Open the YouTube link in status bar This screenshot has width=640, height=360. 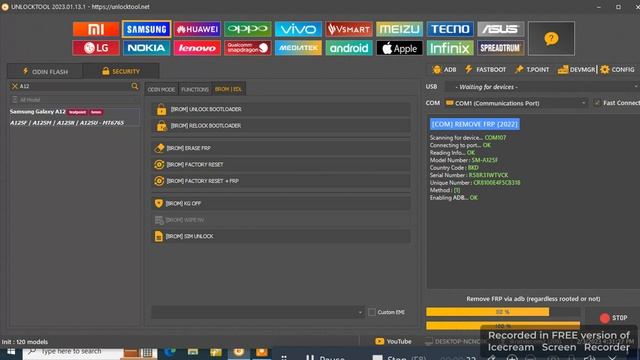[x=393, y=341]
